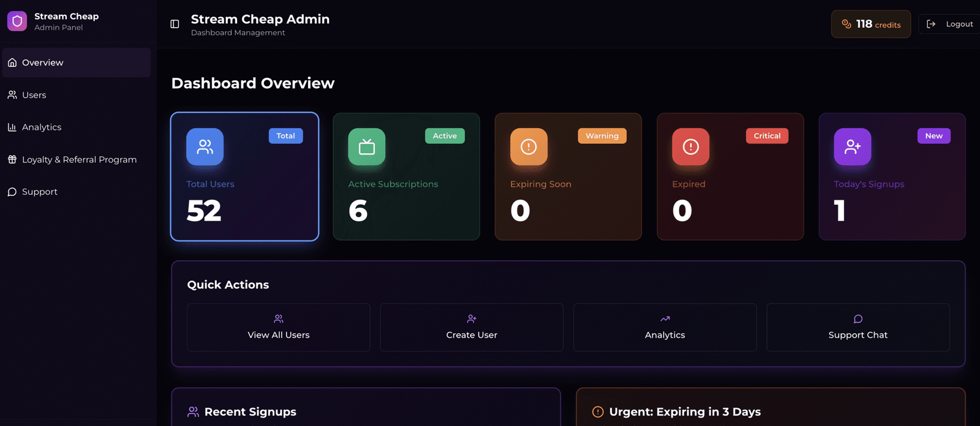Click the Recent Signups heading
The image size is (980, 426).
tap(251, 412)
